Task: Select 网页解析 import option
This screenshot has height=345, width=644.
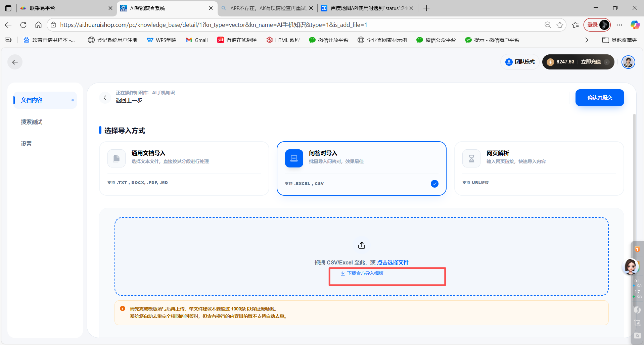Action: (539, 168)
